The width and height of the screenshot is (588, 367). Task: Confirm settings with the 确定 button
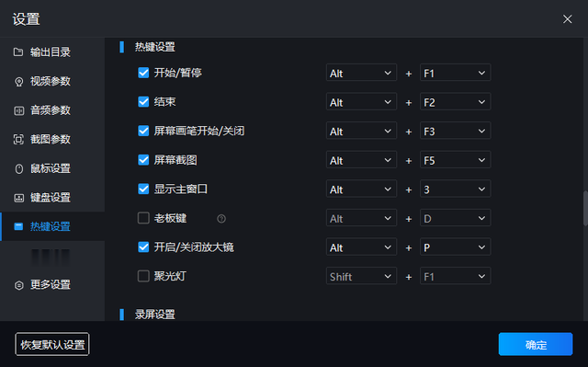tap(536, 344)
